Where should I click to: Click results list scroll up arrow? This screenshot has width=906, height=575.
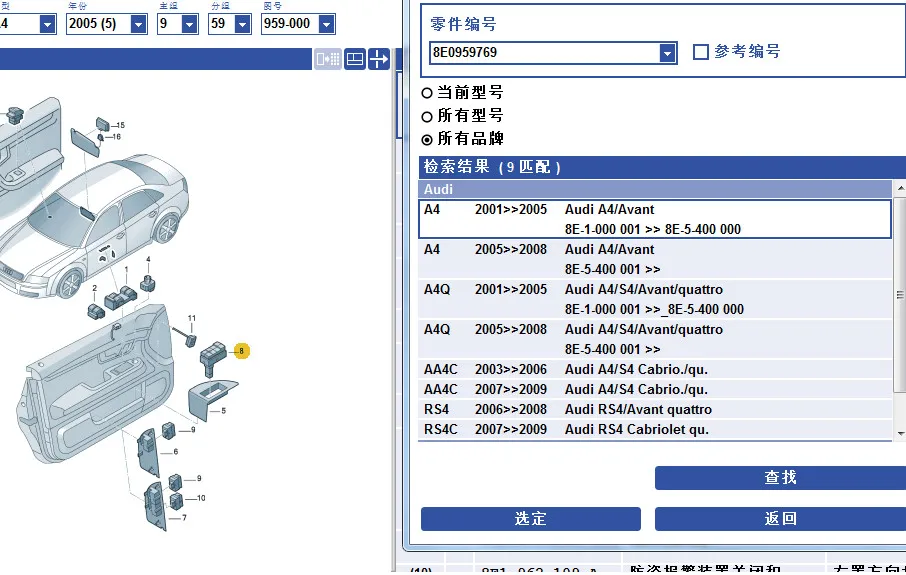point(900,188)
